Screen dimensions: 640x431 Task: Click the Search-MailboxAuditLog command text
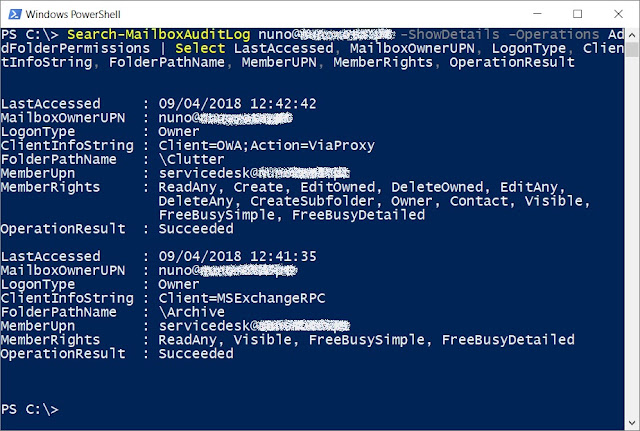tap(158, 34)
